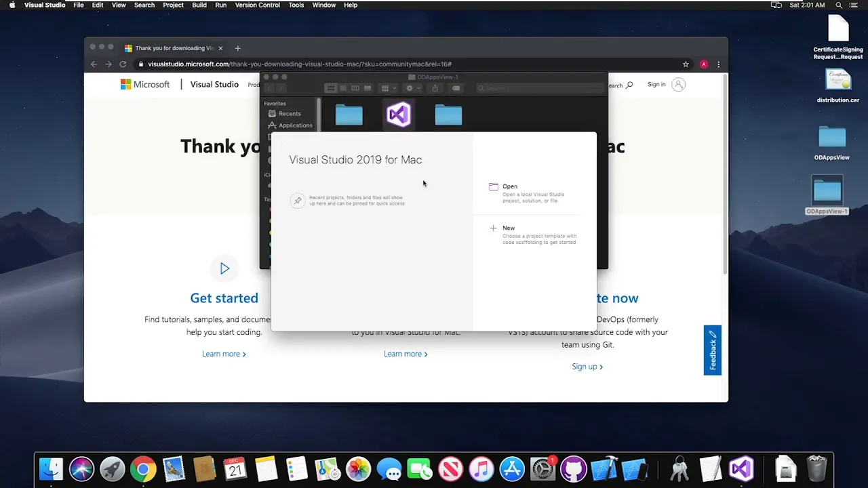This screenshot has height=488, width=868.
Task: Open Applications in Finder sidebar
Action: (291, 125)
